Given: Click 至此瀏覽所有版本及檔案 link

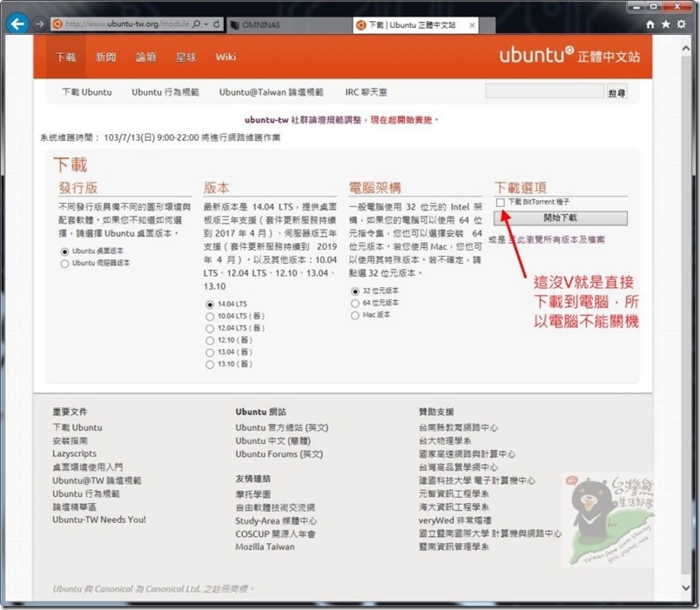Looking at the screenshot, I should 556,239.
